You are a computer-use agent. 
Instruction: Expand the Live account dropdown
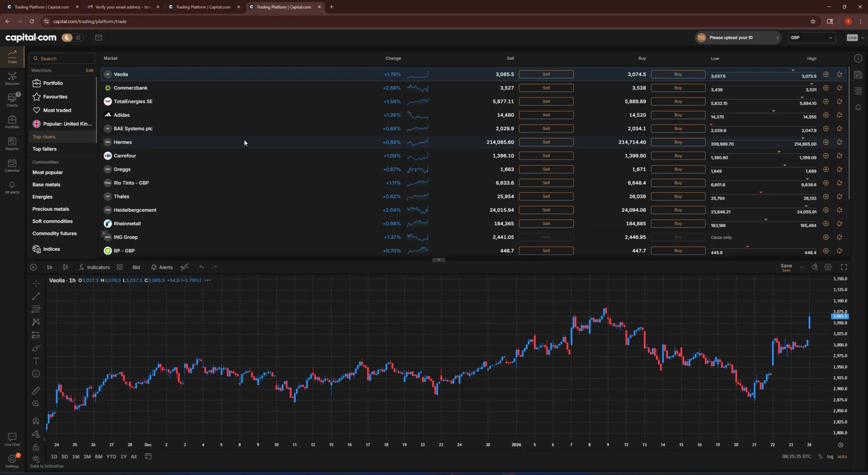tap(863, 38)
